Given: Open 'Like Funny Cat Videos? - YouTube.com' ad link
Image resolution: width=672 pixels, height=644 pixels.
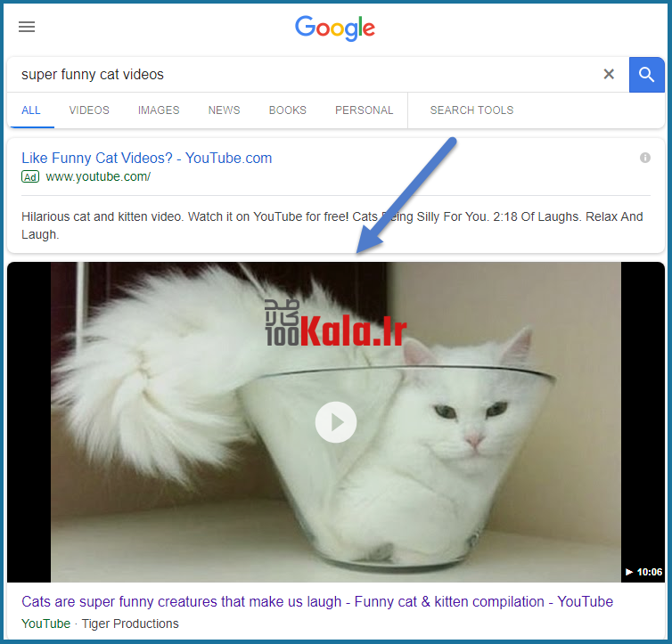Looking at the screenshot, I should coord(146,158).
